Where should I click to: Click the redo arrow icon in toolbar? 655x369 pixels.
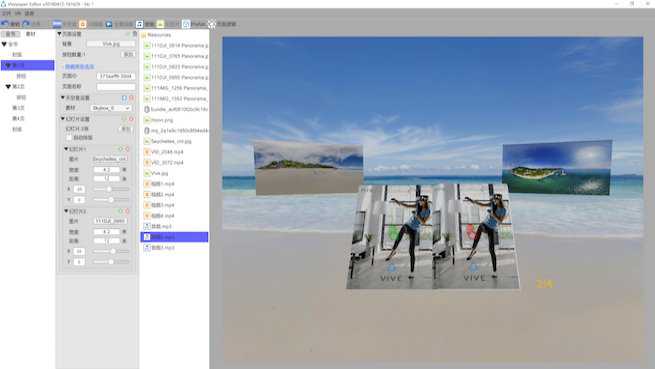pos(26,24)
